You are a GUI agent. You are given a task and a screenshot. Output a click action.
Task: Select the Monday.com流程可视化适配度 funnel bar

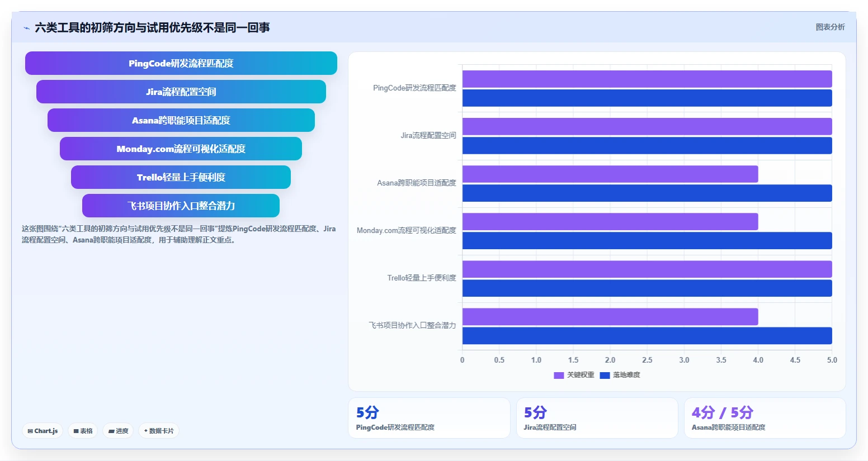[x=181, y=149]
